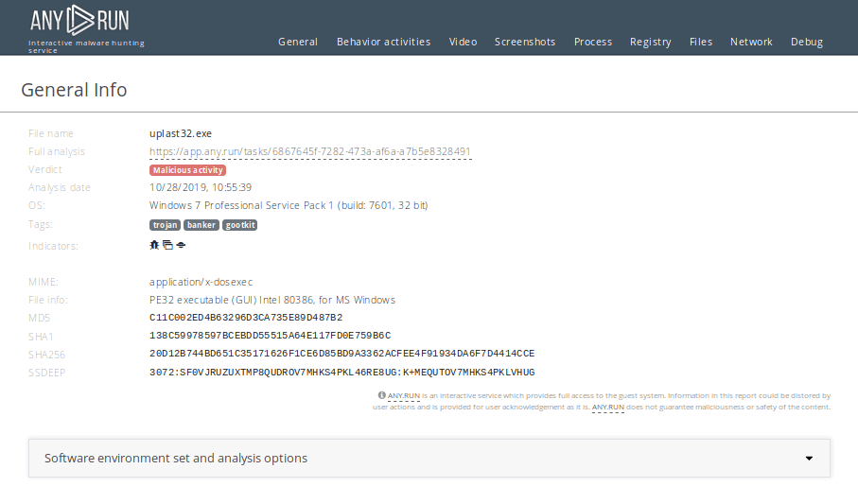This screenshot has height=504, width=858.
Task: Switch to the Files section
Action: 701,42
